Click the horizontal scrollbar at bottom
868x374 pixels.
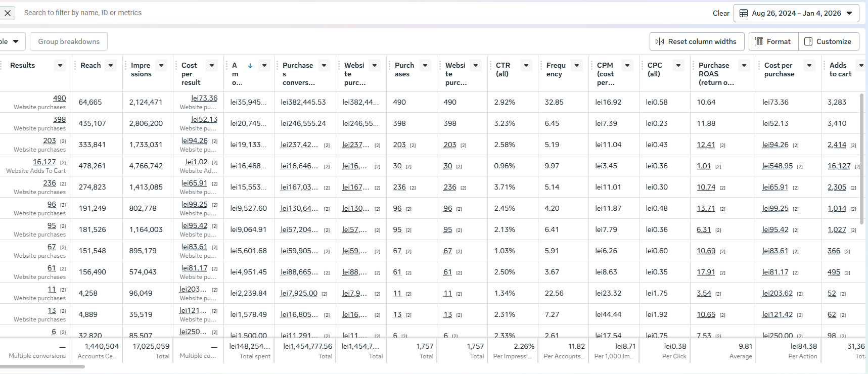coord(42,367)
